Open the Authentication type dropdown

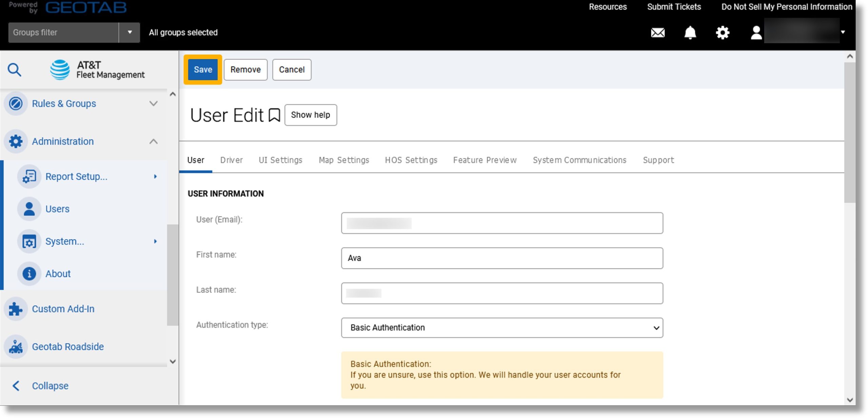501,327
